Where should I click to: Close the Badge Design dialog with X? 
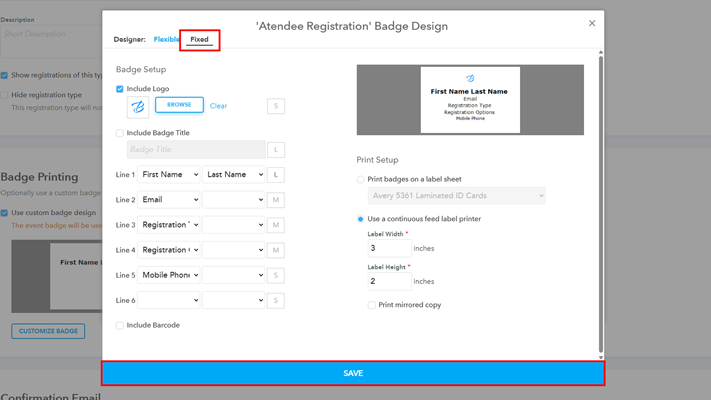pyautogui.click(x=591, y=23)
